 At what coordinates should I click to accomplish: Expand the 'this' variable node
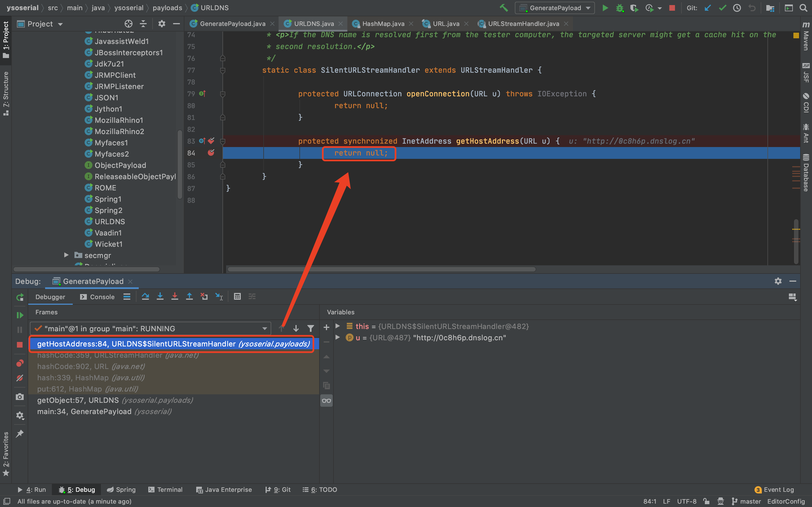338,326
